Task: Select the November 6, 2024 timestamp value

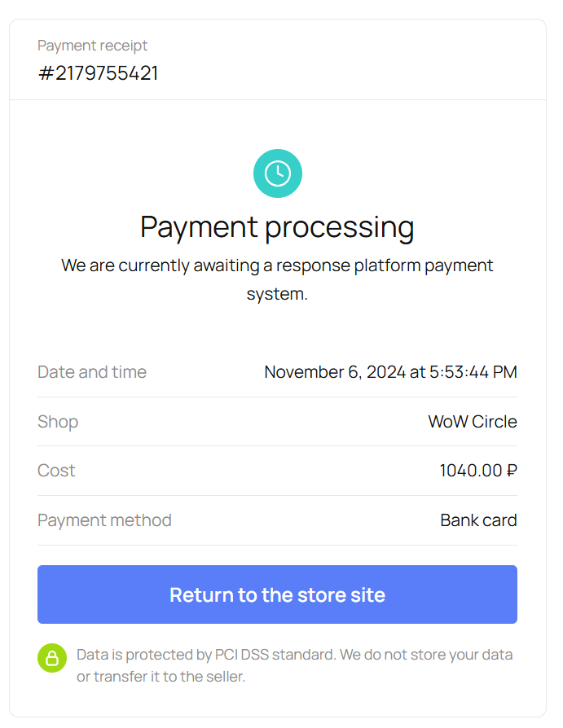Action: (390, 372)
